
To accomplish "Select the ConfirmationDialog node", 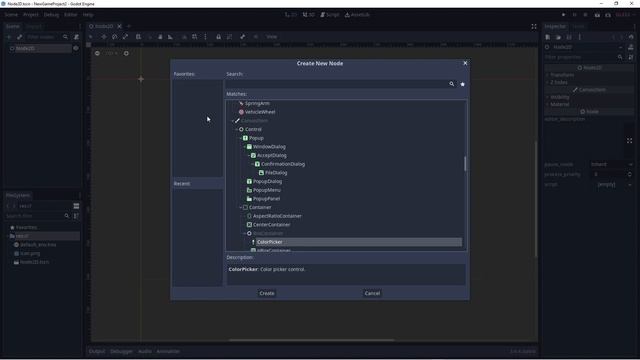I will coord(283,164).
